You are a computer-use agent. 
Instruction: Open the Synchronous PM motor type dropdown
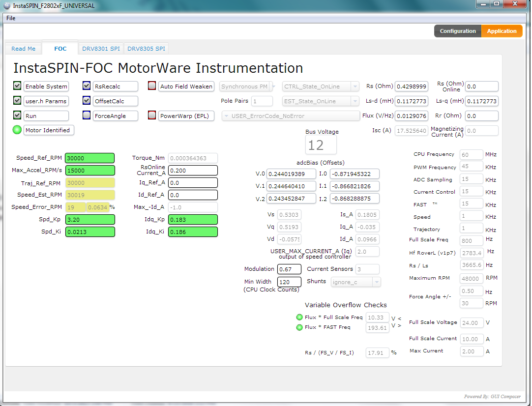click(x=247, y=87)
